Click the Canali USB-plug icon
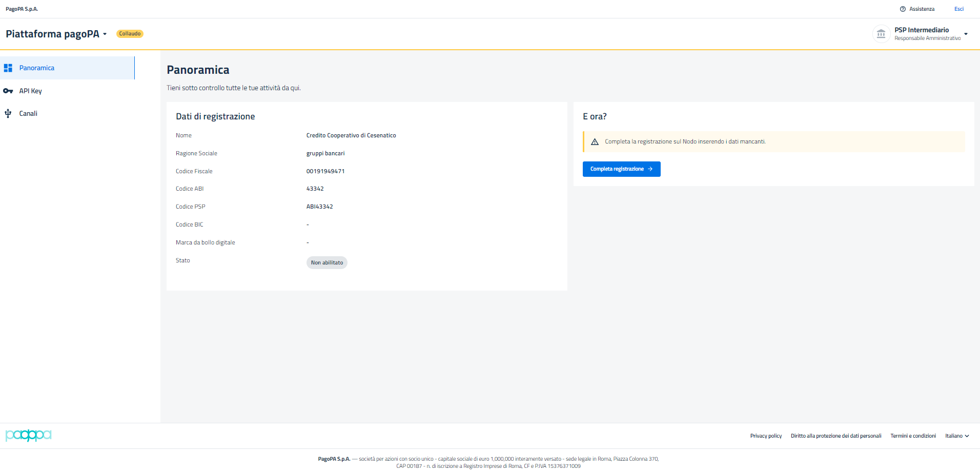This screenshot has height=473, width=980. [x=8, y=114]
